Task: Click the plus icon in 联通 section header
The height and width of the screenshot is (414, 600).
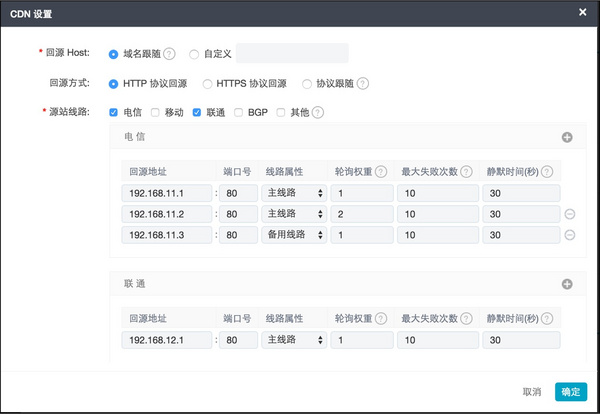Action: (x=567, y=284)
